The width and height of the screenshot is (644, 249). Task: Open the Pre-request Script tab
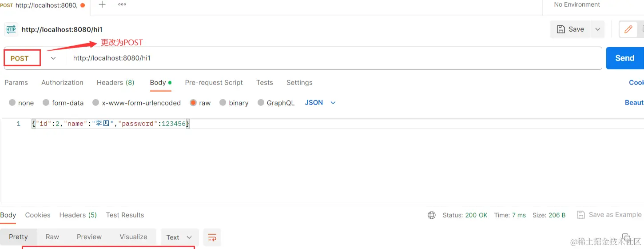(x=214, y=83)
